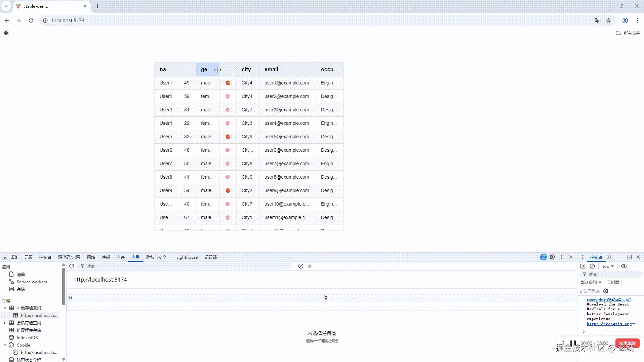
Task: Open console settings gear next to 2 条已隐藏
Action: [x=606, y=291]
